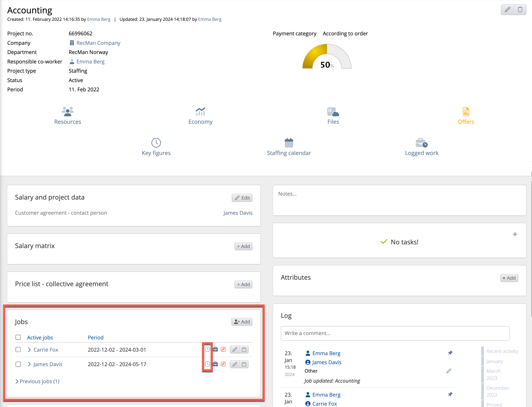Tick the James Davis job checkbox
This screenshot has height=407, width=532.
pos(18,364)
